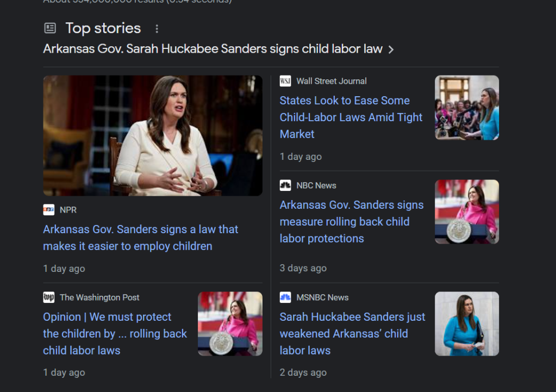The height and width of the screenshot is (392, 556).
Task: Click the MSNBC News story thumbnail
Action: [x=466, y=323]
